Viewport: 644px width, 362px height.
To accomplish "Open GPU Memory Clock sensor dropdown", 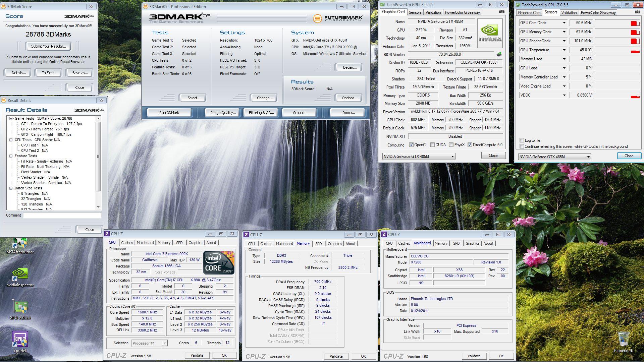I will [x=564, y=32].
